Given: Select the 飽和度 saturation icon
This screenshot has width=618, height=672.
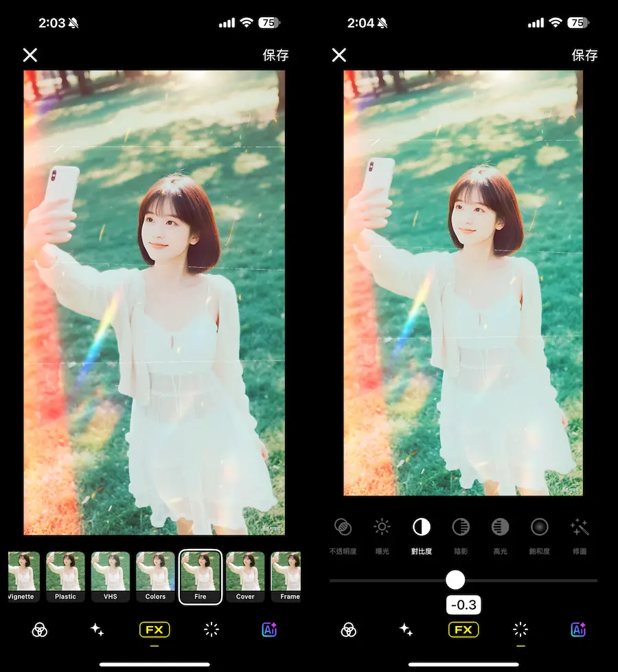Looking at the screenshot, I should tap(540, 528).
